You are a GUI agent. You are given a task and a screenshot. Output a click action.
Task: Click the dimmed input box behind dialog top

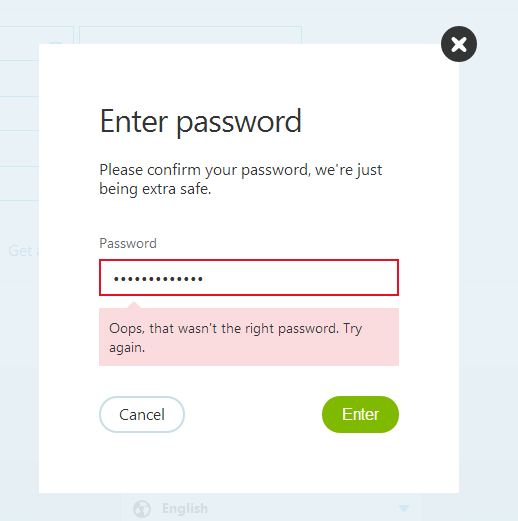pyautogui.click(x=190, y=35)
